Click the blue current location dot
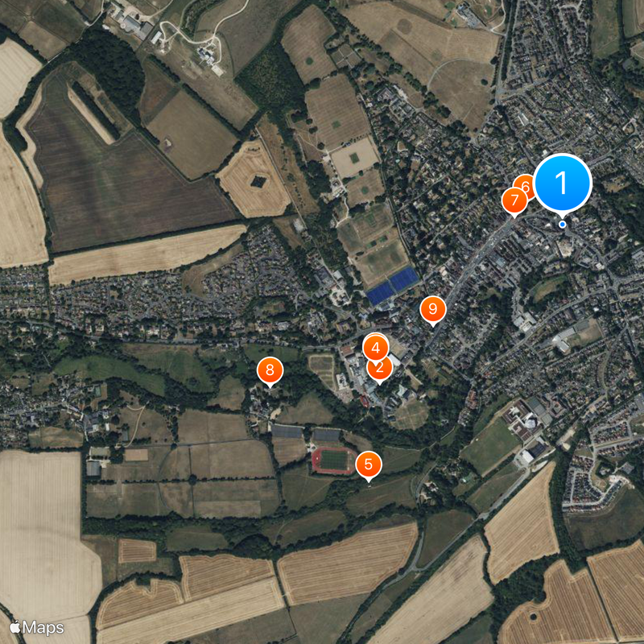The width and height of the screenshot is (644, 644). (562, 225)
